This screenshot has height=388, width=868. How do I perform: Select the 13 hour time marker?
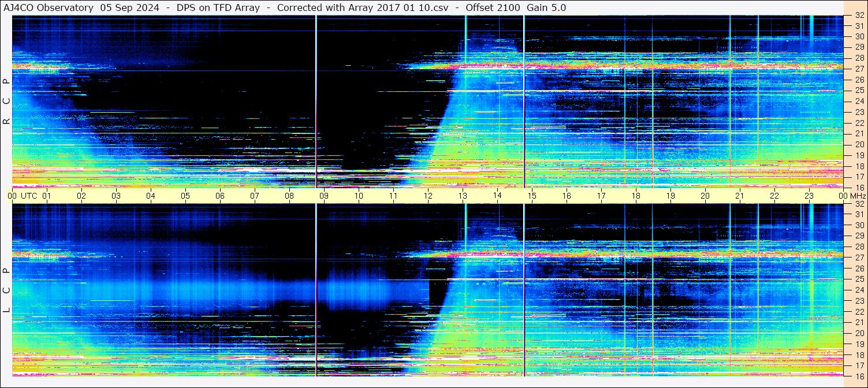[x=463, y=196]
